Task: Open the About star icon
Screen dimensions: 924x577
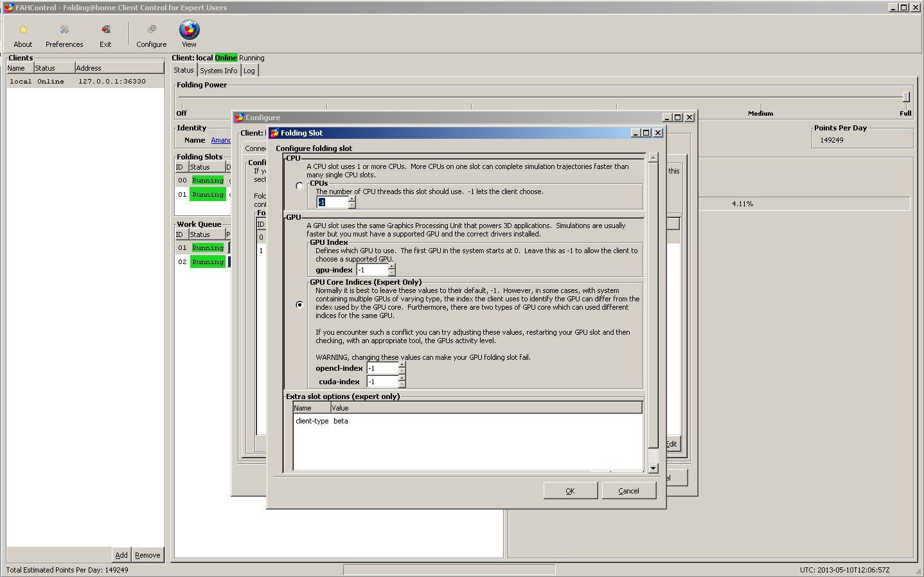Action: (x=23, y=30)
